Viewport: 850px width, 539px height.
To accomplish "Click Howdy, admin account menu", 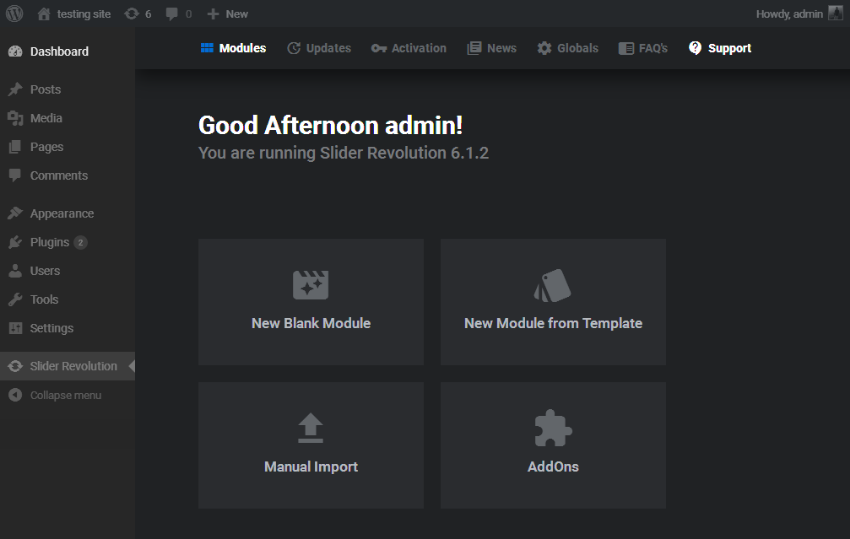I will 789,14.
